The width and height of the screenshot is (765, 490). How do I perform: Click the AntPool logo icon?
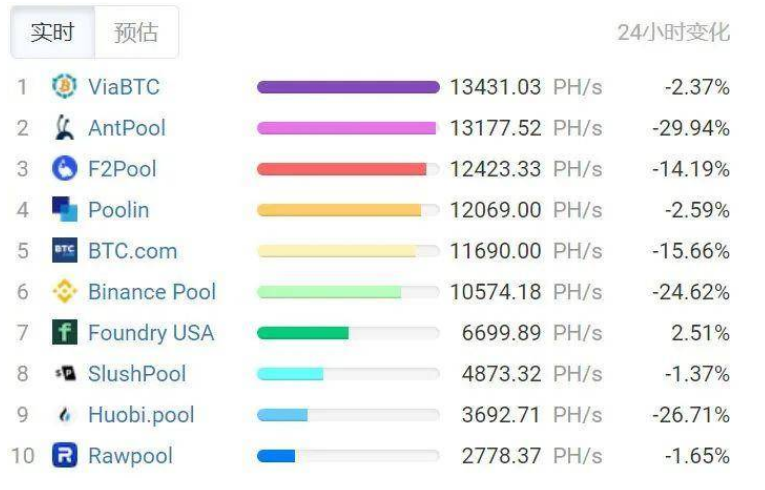(64, 127)
